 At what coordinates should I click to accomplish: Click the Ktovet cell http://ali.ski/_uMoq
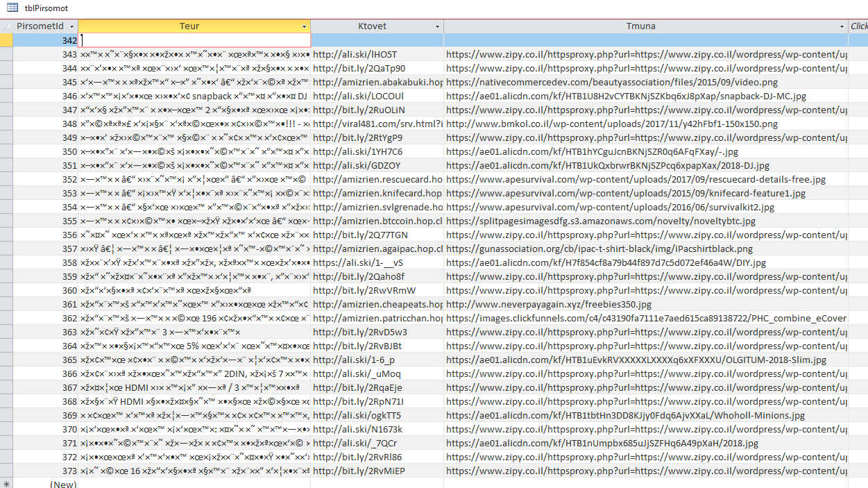[377, 373]
